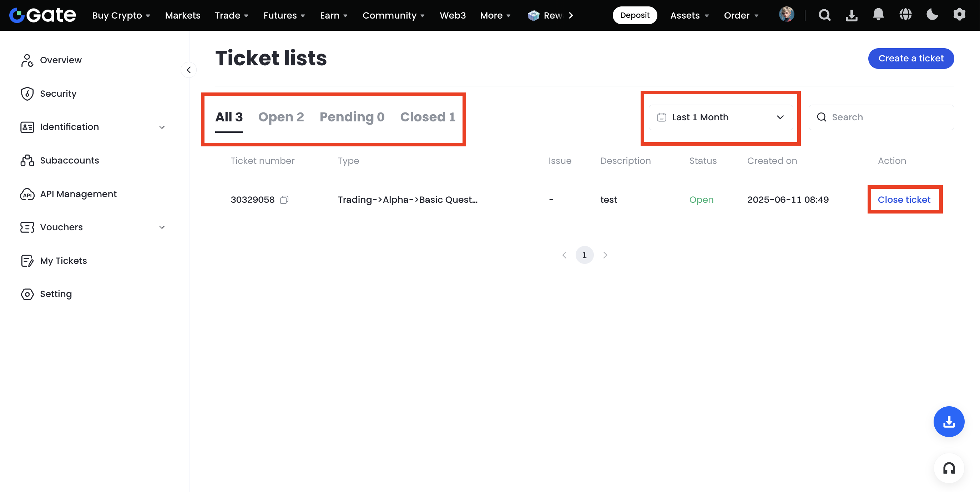
Task: Open headset customer support chat
Action: pos(949,468)
